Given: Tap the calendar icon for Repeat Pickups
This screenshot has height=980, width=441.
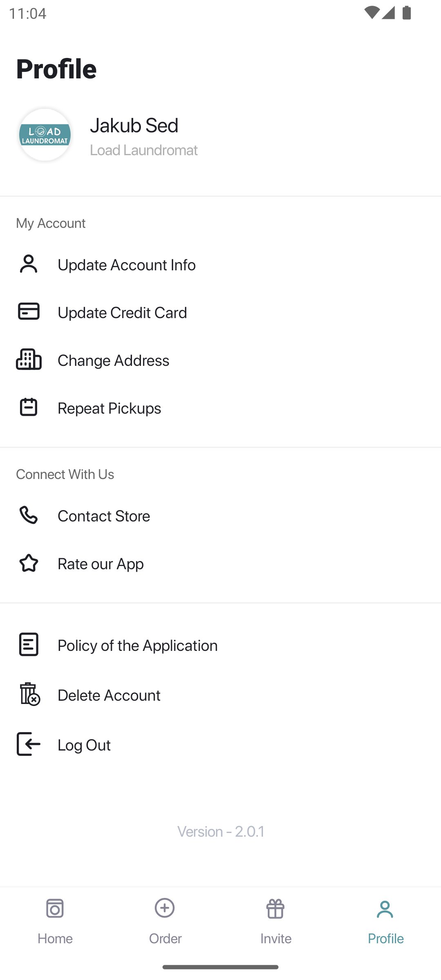Looking at the screenshot, I should (x=29, y=408).
